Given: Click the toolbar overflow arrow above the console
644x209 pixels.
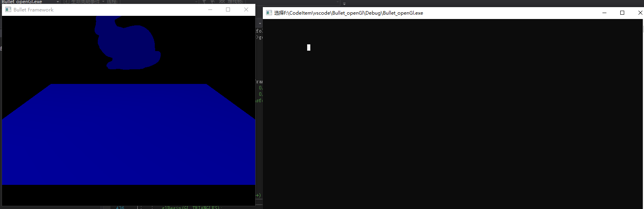Looking at the screenshot, I should (x=344, y=4).
